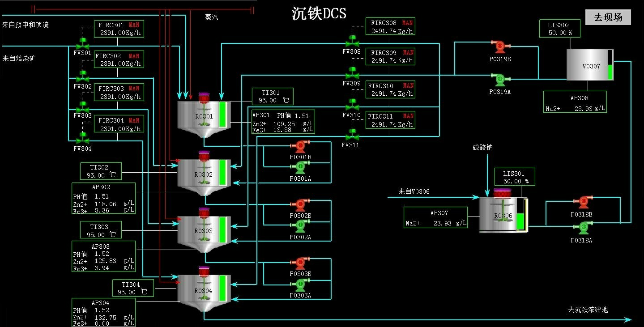Click the MAN mode indicator of FIRC311
644x327 pixels.
click(408, 116)
